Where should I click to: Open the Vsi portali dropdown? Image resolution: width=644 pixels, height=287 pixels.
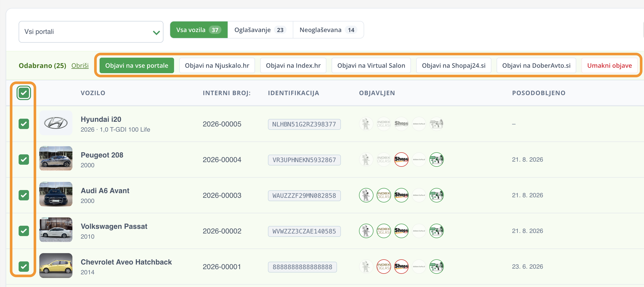(x=91, y=32)
